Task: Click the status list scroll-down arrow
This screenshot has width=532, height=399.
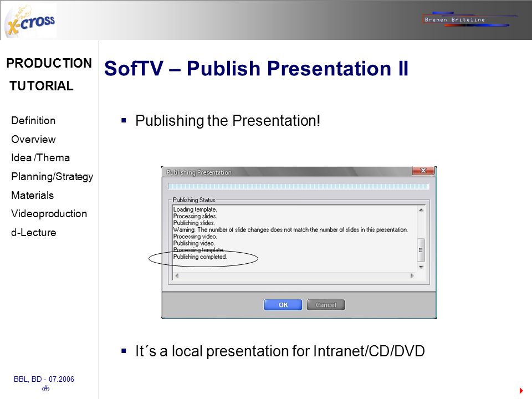Action: point(421,267)
